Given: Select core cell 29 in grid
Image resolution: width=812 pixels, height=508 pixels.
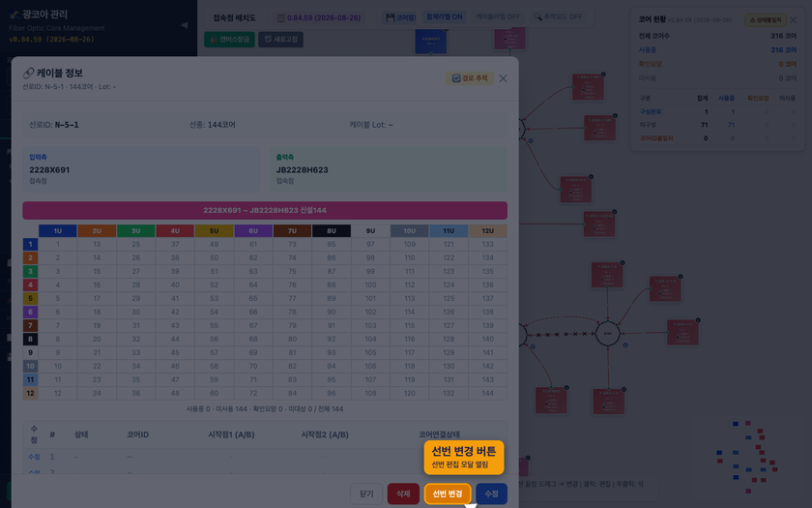Looking at the screenshot, I should (x=135, y=299).
